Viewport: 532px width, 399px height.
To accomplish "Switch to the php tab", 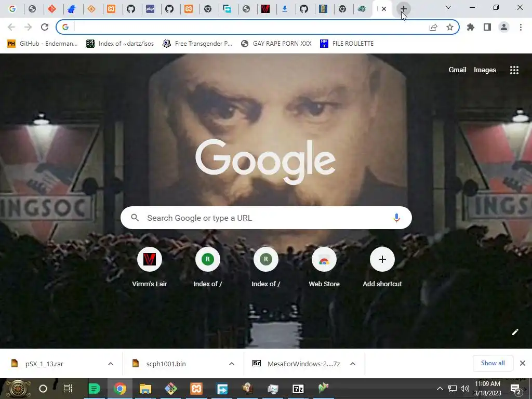I will tap(150, 9).
